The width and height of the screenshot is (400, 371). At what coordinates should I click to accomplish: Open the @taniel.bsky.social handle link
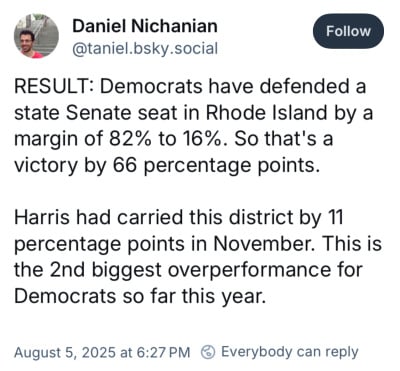[145, 49]
